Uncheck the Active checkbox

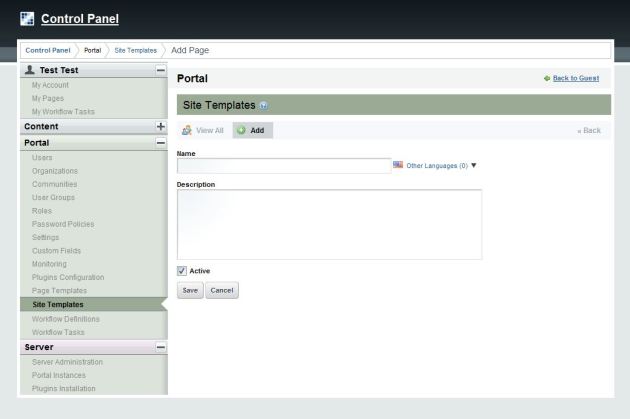(x=182, y=270)
